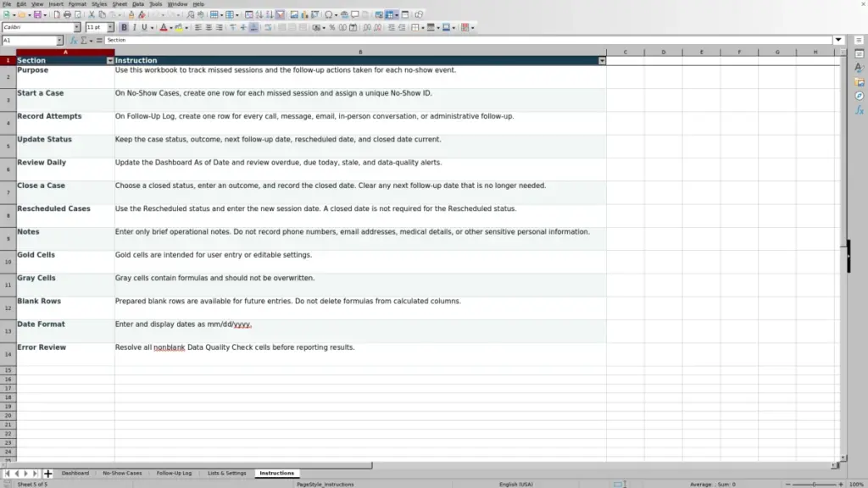Toggle Italic formatting
868x488 pixels.
click(x=135, y=28)
